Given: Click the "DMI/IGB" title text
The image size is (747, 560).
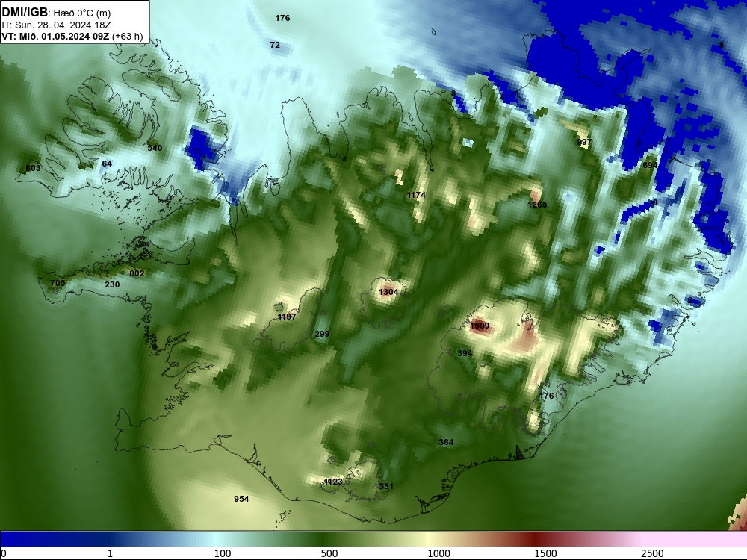Looking at the screenshot, I should [25, 13].
